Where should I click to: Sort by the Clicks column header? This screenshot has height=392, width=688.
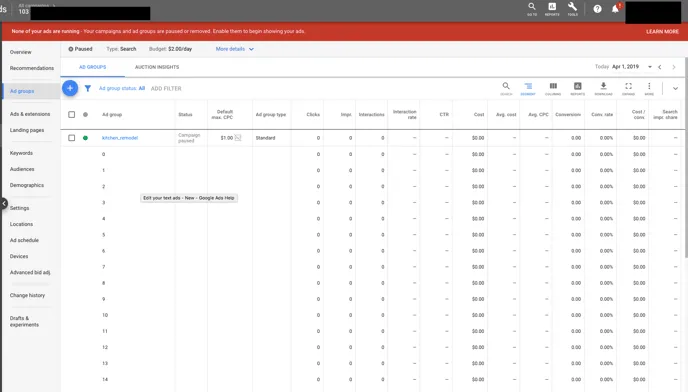click(313, 115)
